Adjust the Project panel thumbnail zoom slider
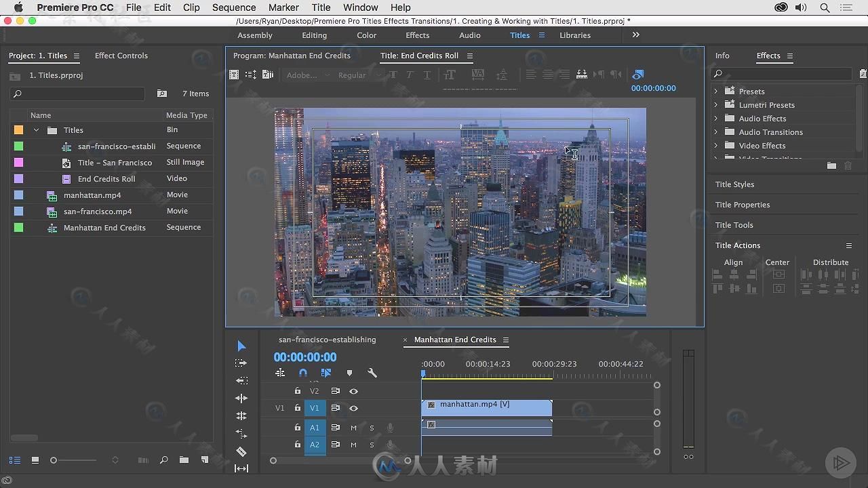Screen dimensions: 868x488 coord(75,460)
